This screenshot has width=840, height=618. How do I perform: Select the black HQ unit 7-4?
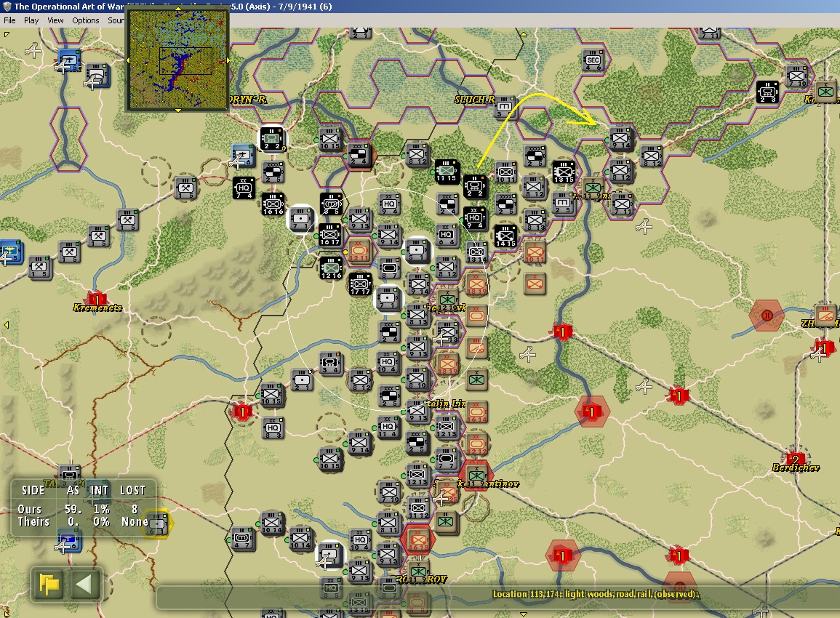click(244, 188)
